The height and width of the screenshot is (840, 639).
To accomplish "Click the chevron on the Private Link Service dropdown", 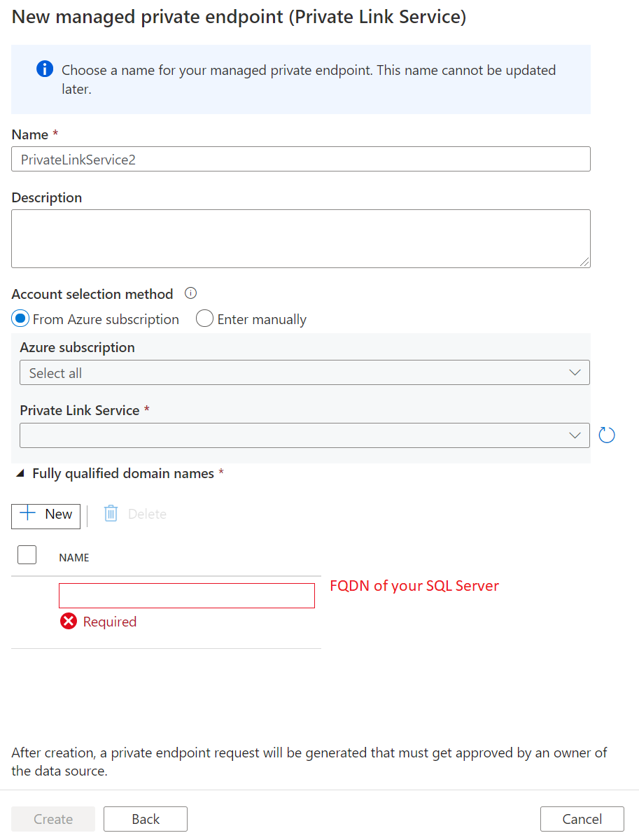I will pos(575,435).
